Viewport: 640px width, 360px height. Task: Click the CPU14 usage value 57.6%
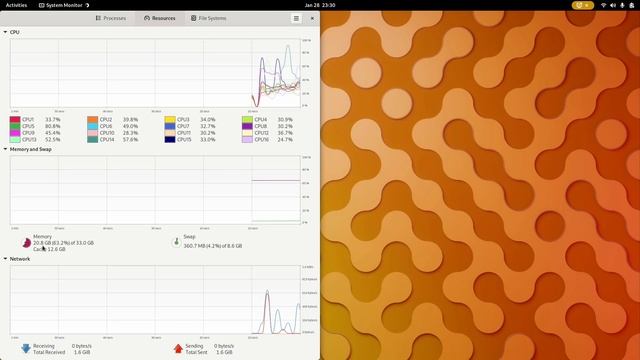tap(130, 139)
